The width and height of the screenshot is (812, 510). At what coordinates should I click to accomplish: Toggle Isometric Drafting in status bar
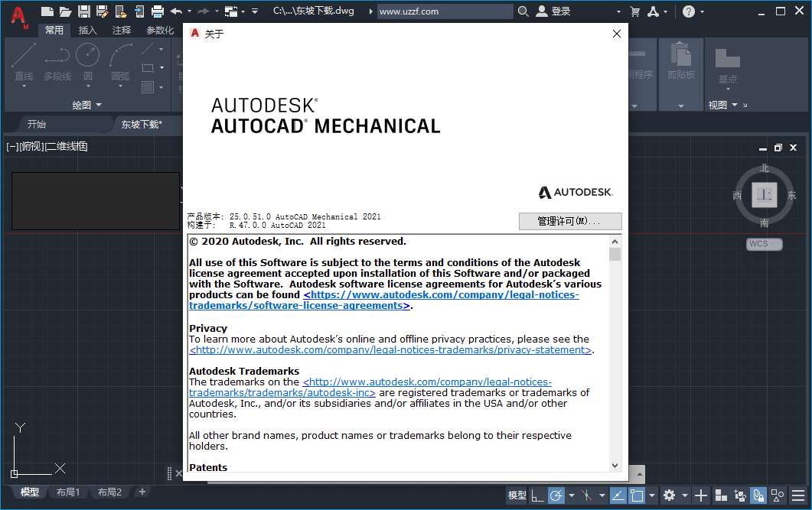pos(587,495)
